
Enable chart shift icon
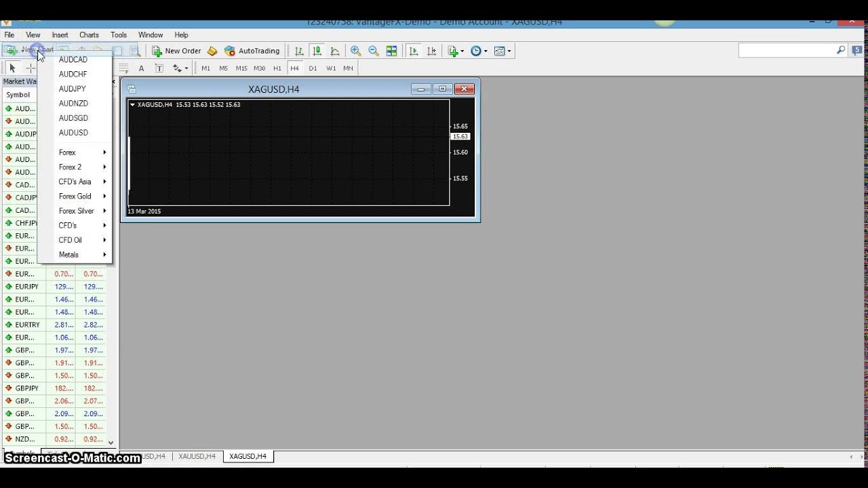pyautogui.click(x=431, y=51)
